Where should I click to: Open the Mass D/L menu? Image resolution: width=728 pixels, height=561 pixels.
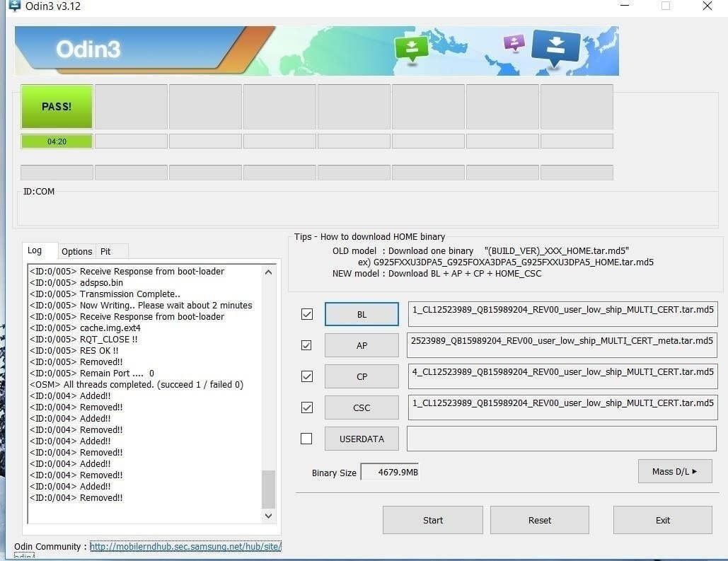[674, 471]
